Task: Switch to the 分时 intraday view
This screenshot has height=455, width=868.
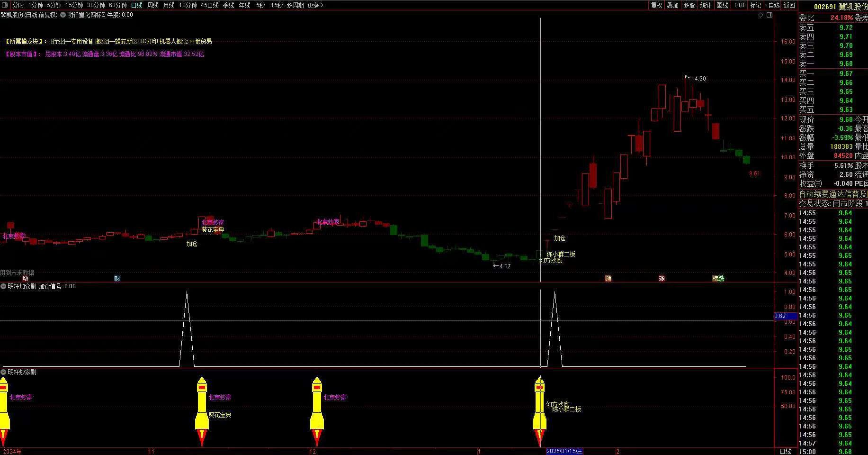Action: [18, 5]
